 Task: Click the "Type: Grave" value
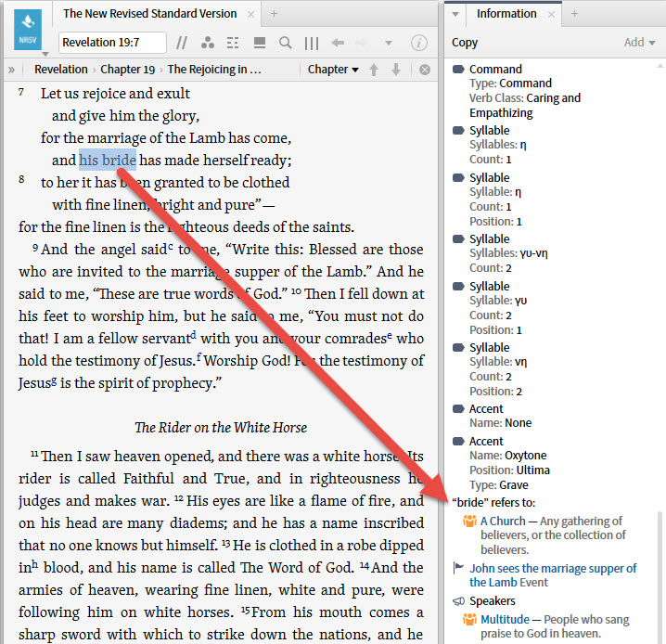click(514, 485)
